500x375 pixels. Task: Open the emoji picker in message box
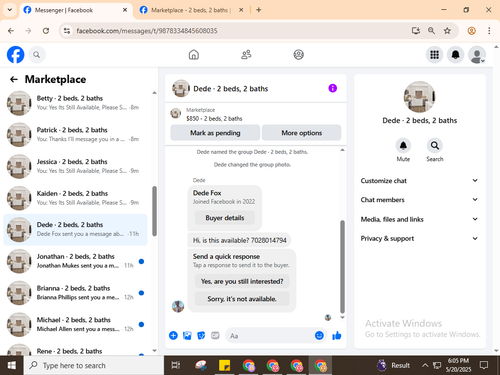(x=319, y=335)
